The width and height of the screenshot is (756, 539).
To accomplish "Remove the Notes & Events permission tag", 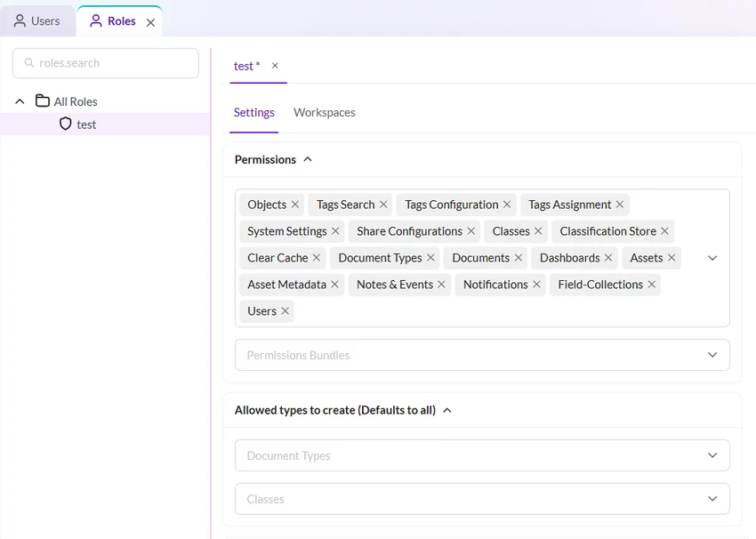I will tap(441, 285).
